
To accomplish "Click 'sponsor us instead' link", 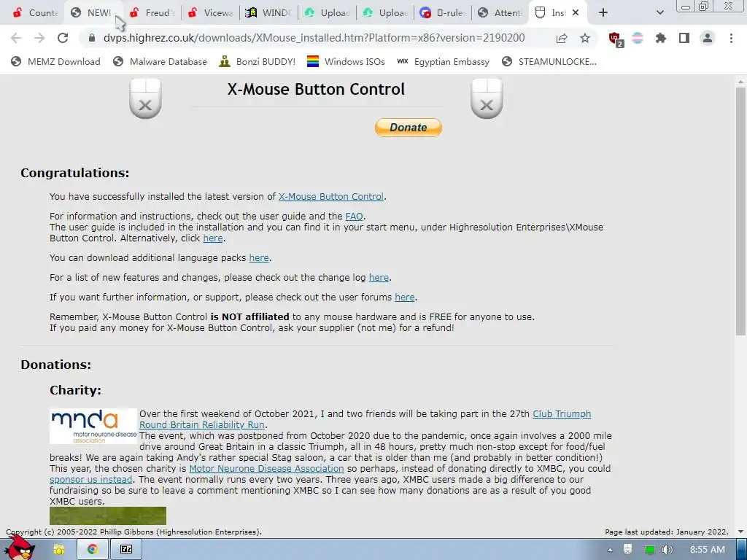I will (x=90, y=480).
